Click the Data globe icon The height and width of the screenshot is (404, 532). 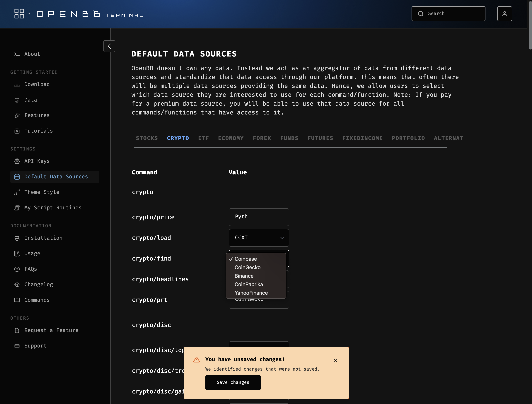click(x=17, y=100)
